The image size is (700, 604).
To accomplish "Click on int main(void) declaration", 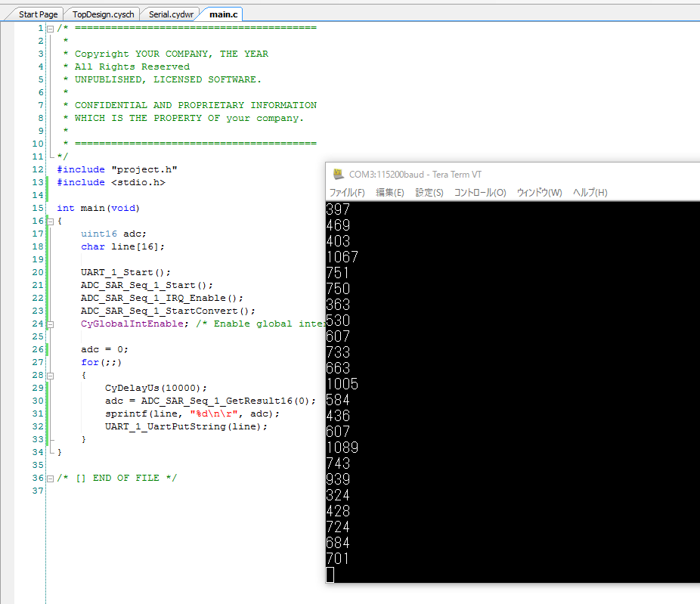I will [98, 208].
